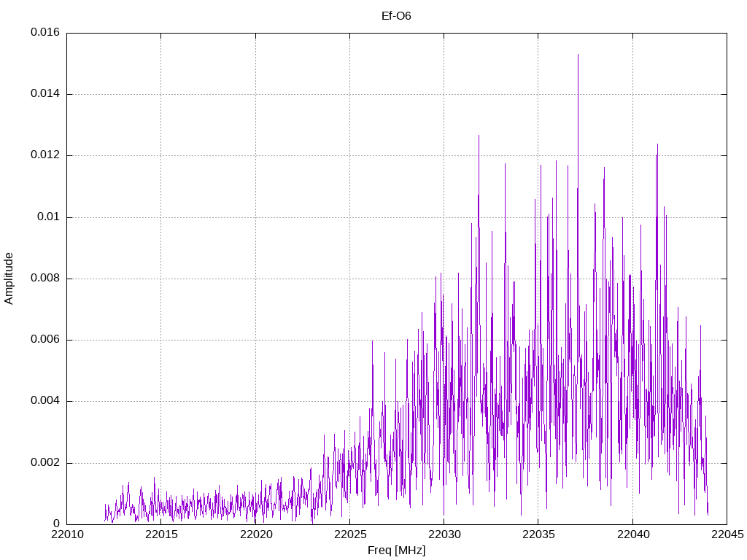Click the 0.006 y-axis tick label
The height and width of the screenshot is (560, 747).
[45, 340]
